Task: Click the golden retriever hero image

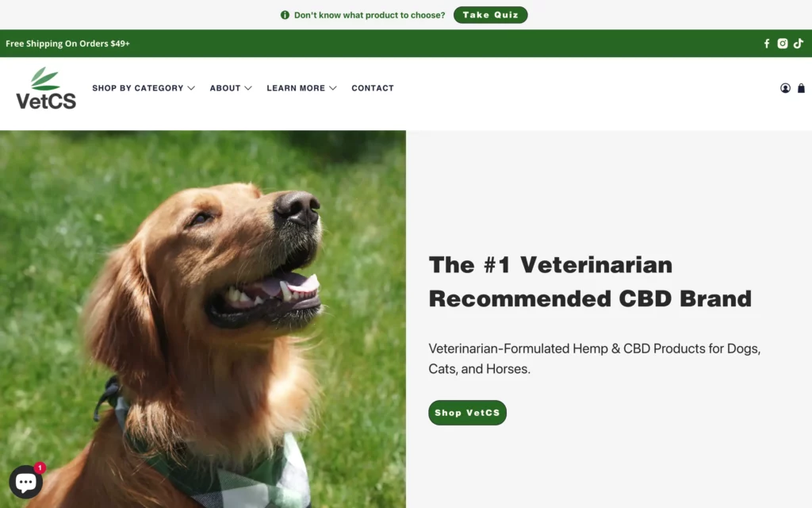Action: click(x=203, y=319)
